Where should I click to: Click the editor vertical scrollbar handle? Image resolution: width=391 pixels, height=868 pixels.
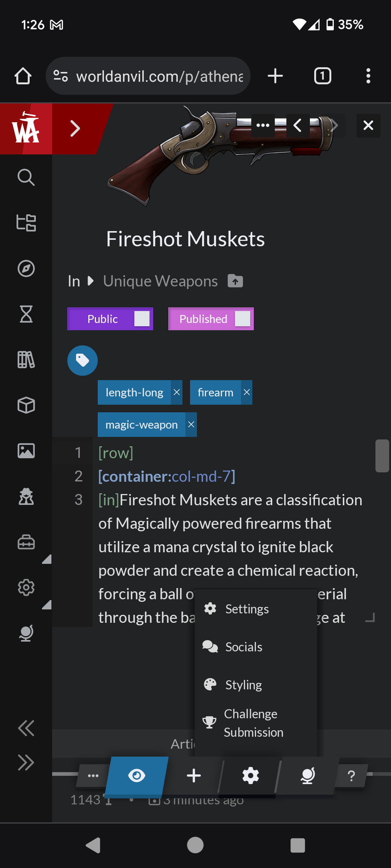coord(382,456)
